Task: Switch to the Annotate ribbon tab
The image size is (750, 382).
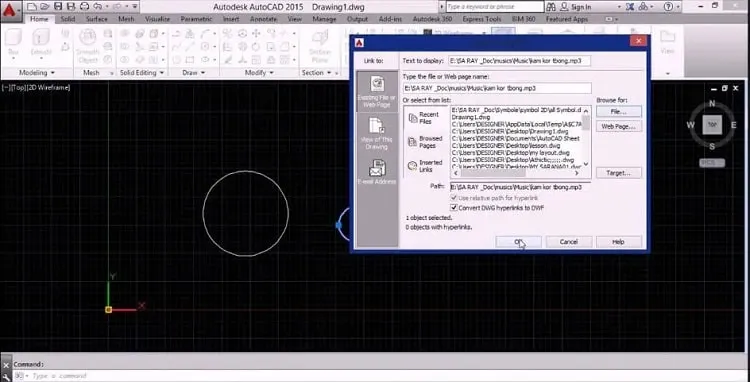Action: tap(263, 19)
